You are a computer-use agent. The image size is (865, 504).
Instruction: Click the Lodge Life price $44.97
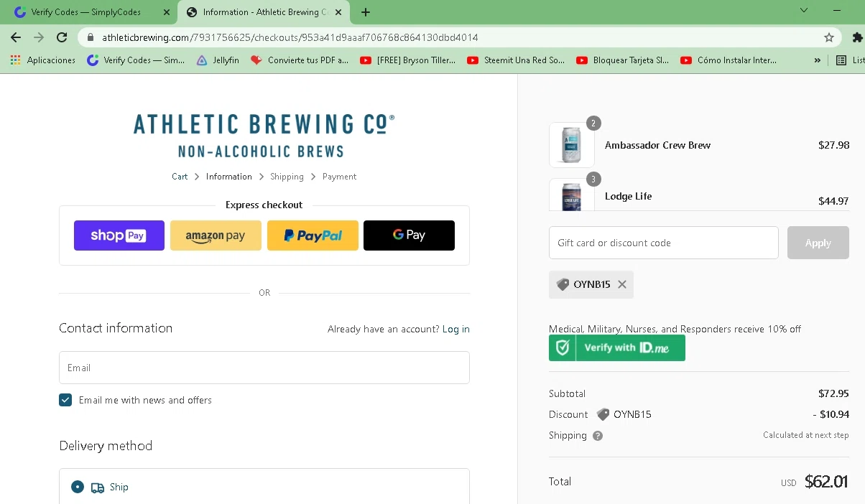[x=833, y=201]
